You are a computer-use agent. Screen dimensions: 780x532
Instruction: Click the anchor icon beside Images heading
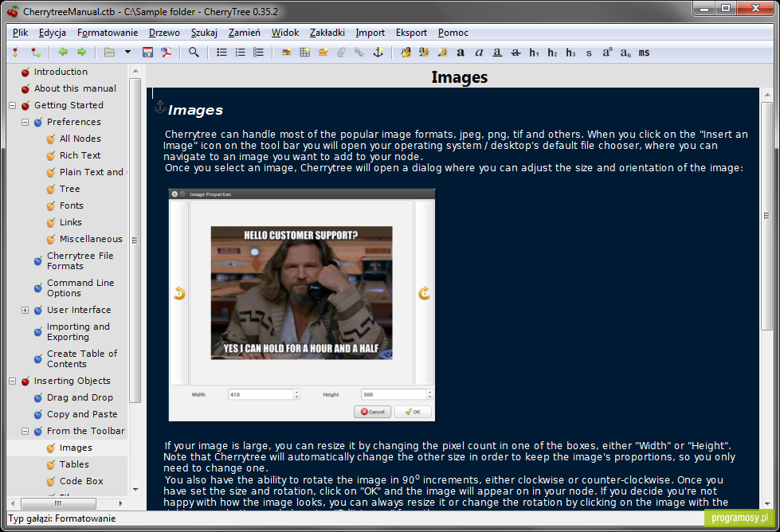(x=159, y=107)
